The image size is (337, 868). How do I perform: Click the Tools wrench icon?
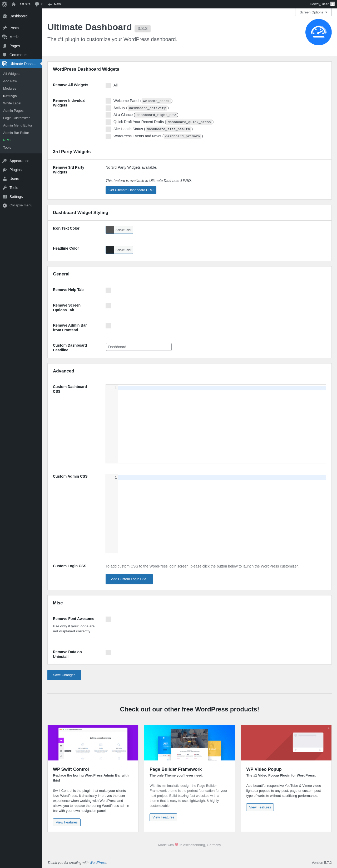(x=5, y=188)
